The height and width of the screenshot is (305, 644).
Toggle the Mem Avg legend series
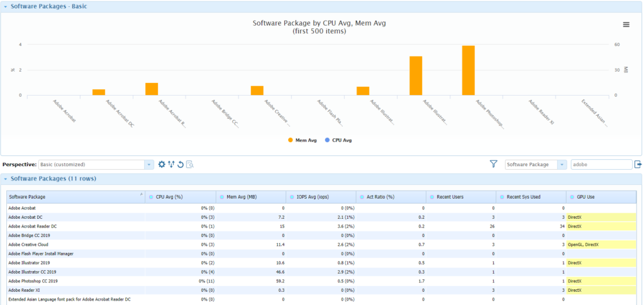tap(303, 140)
